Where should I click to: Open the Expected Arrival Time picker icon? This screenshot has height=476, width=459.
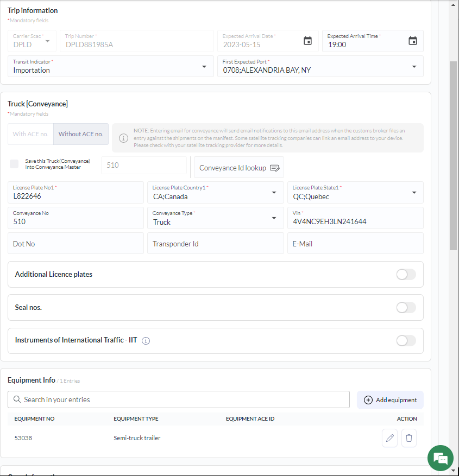click(413, 41)
